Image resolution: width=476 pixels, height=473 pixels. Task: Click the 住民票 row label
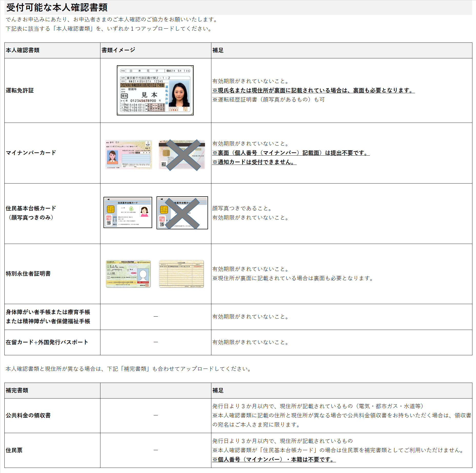tap(14, 450)
